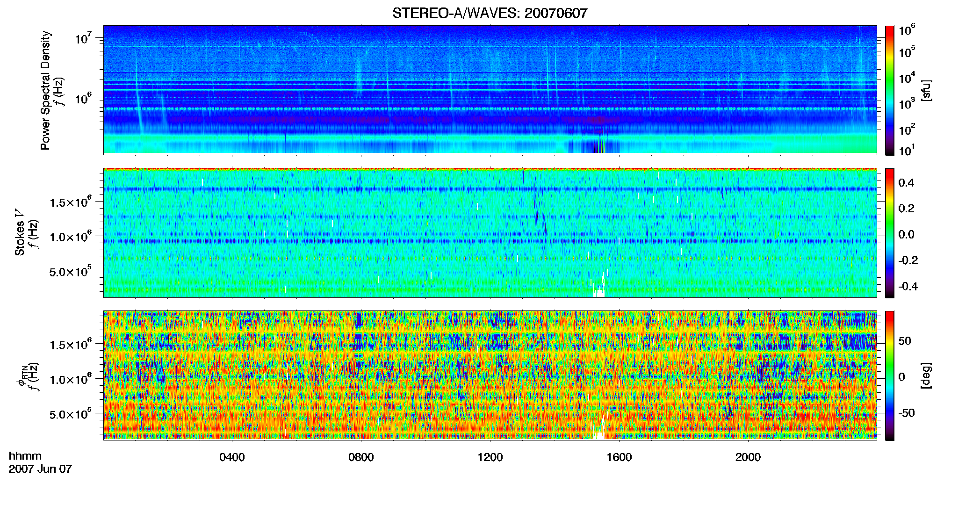This screenshot has width=980, height=505.
Task: Click the "[sfu]" color bar unit label
Action: [x=926, y=90]
